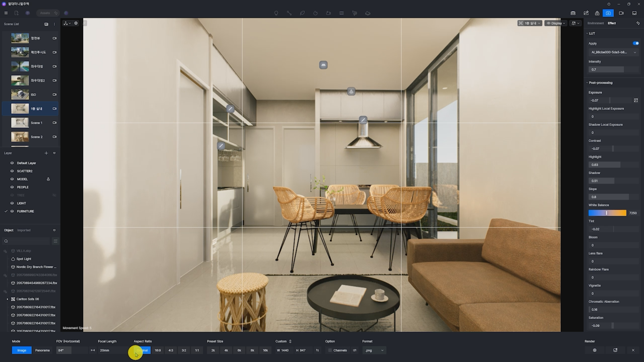Open the LUT preset dropdown
Image resolution: width=644 pixels, height=362 pixels.
(x=613, y=52)
